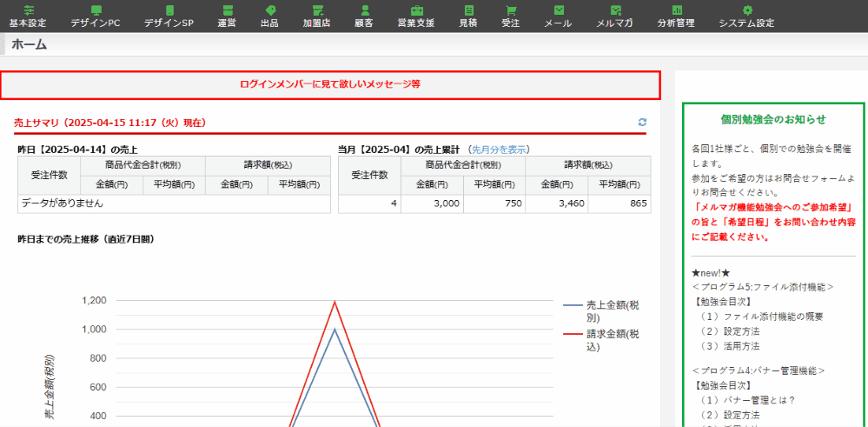Click the red login member message banner
The image size is (868, 427).
330,84
